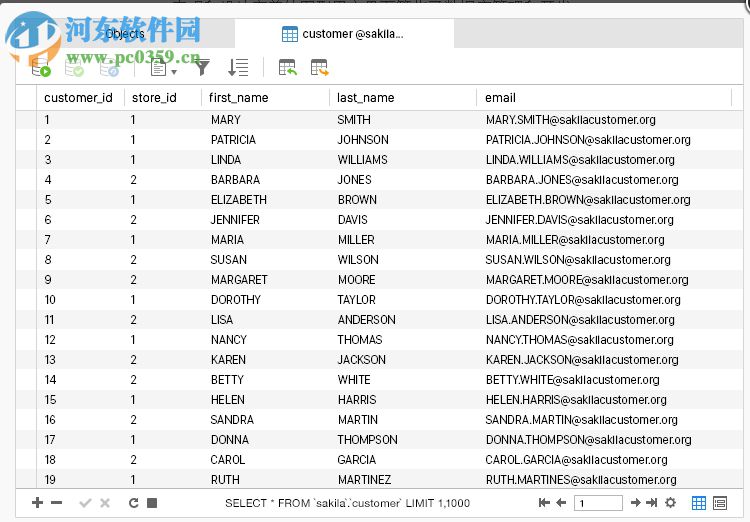
Task: Select MARY.SMITH@sakilacustomer.org email cell
Action: 571,120
